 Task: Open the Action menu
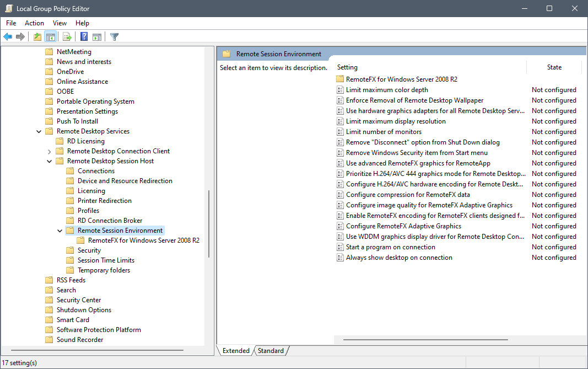(35, 23)
